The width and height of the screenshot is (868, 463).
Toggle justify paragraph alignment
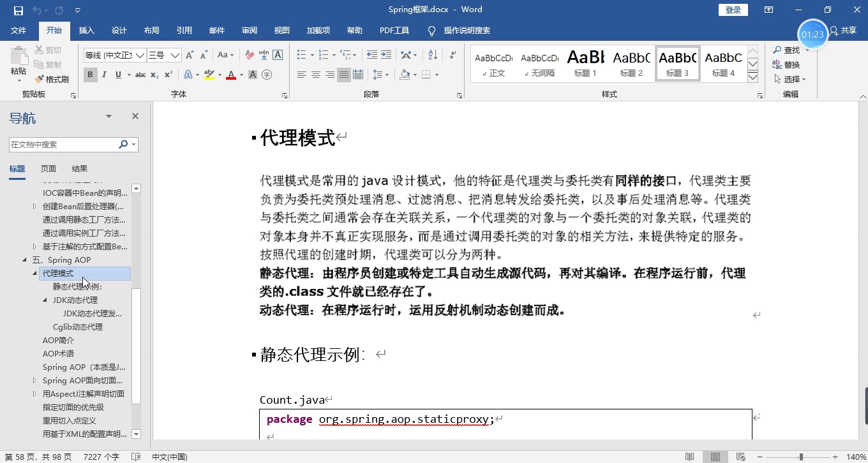point(344,75)
